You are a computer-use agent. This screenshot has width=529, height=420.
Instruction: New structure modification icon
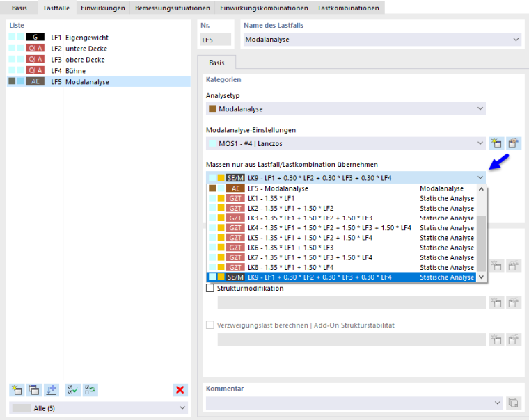tap(496, 302)
